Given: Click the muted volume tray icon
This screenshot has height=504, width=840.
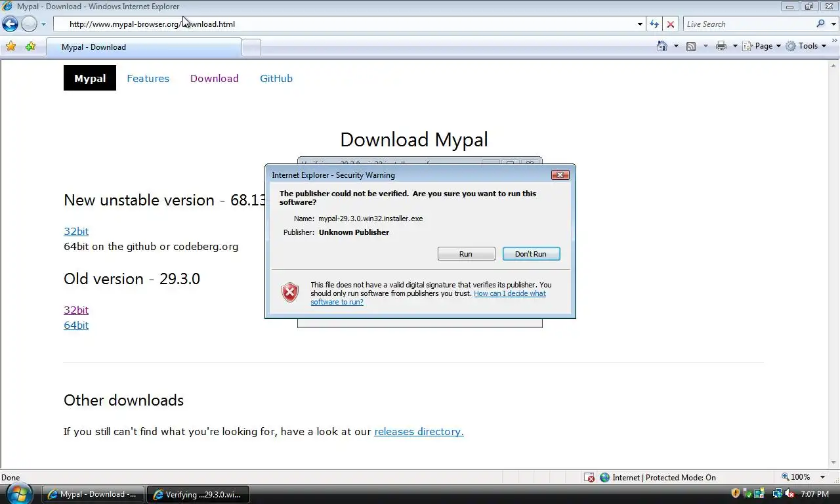Looking at the screenshot, I should click(x=789, y=493).
